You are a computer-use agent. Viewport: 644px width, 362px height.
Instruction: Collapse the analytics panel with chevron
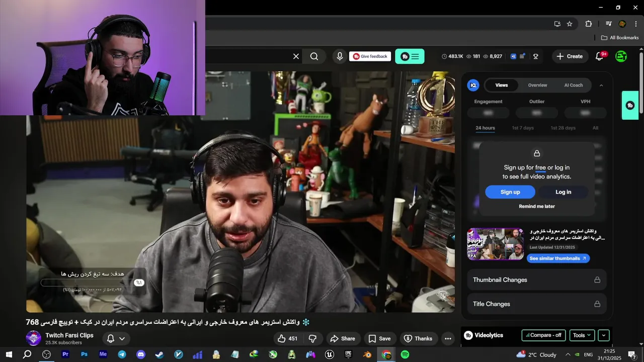601,85
